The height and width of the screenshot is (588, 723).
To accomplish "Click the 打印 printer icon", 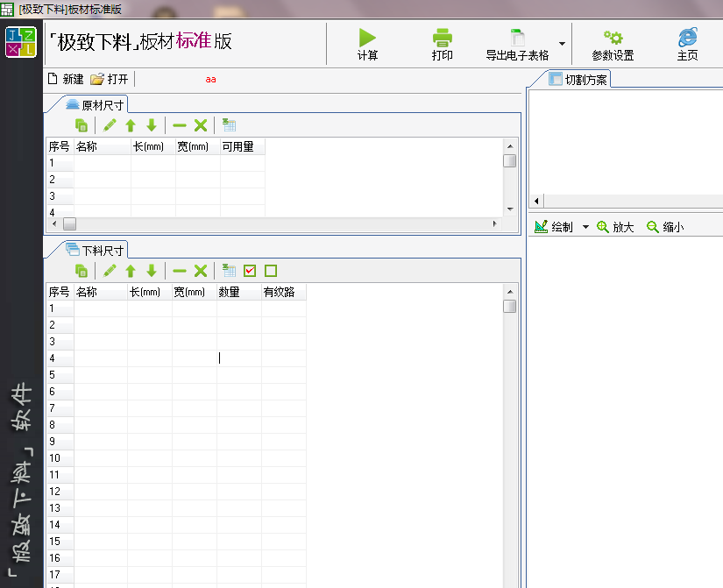I will tap(443, 38).
